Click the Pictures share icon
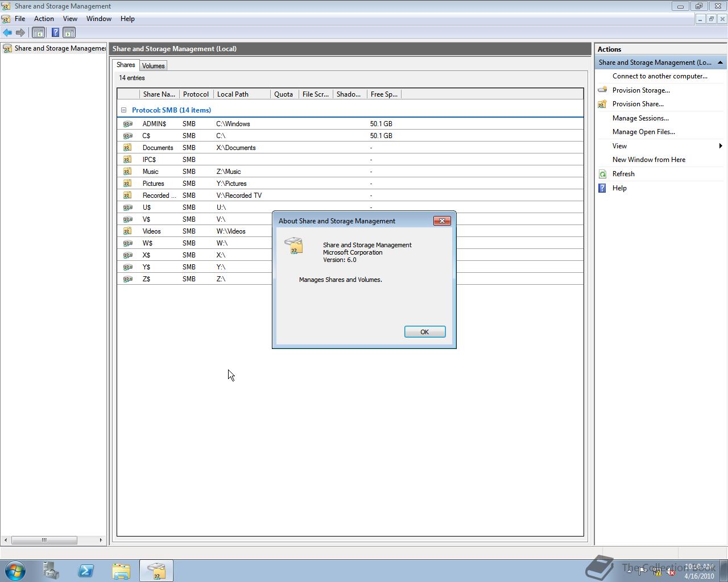This screenshot has height=582, width=728. tap(128, 184)
